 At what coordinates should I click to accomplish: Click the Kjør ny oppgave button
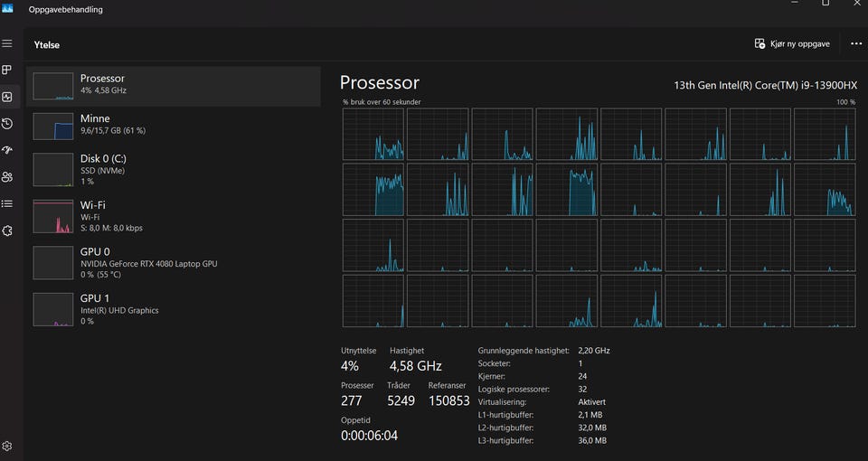click(x=792, y=43)
